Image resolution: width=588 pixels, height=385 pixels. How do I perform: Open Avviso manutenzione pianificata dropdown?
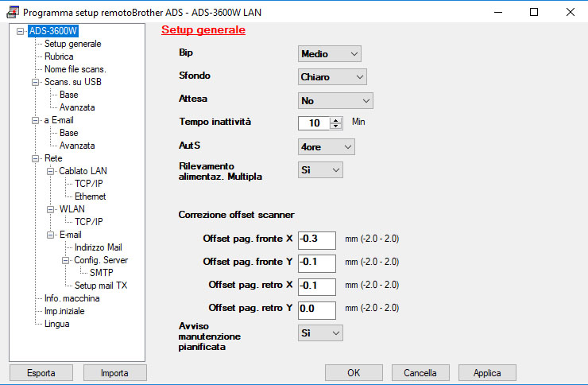coord(320,333)
